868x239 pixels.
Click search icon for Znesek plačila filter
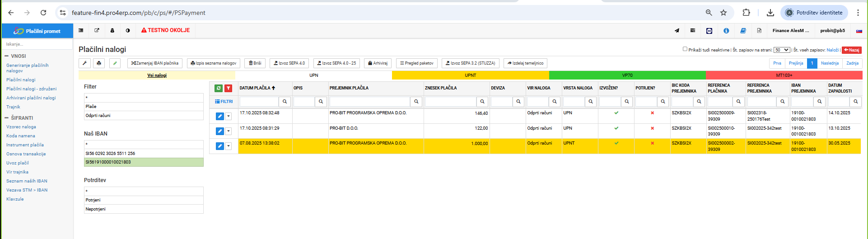(x=482, y=102)
